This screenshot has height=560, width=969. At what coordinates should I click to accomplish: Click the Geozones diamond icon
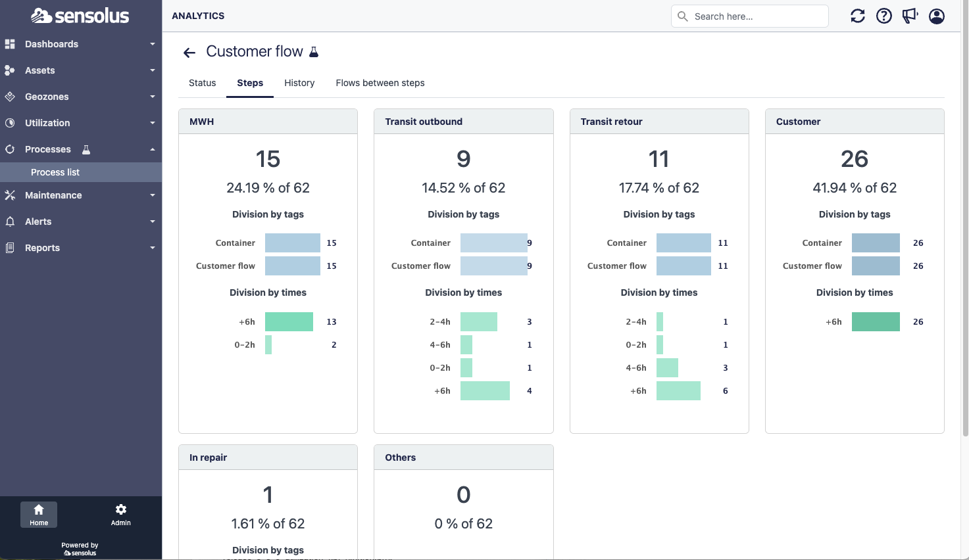click(10, 97)
